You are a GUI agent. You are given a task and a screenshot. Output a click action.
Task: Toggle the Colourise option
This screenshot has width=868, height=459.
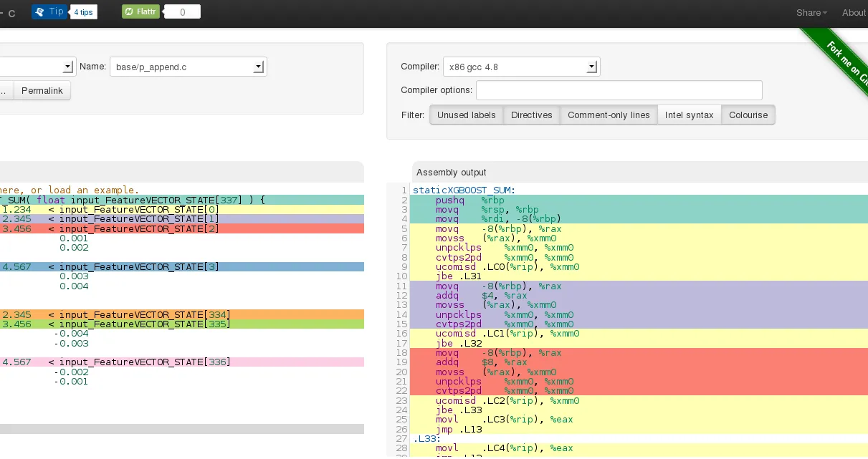[x=748, y=115]
